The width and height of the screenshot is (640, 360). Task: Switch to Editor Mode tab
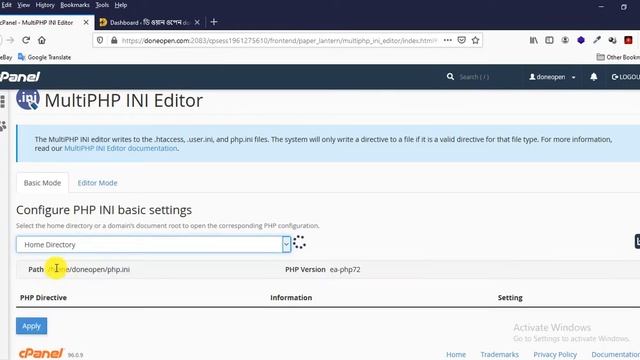click(x=97, y=183)
